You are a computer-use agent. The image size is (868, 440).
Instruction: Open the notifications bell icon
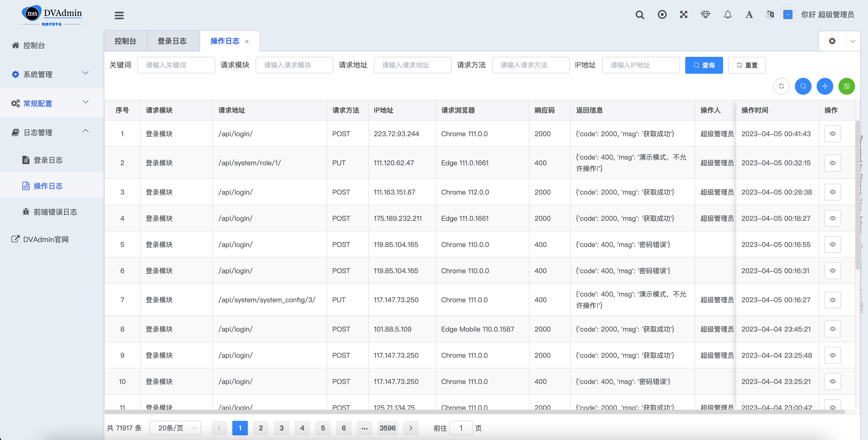tap(727, 15)
